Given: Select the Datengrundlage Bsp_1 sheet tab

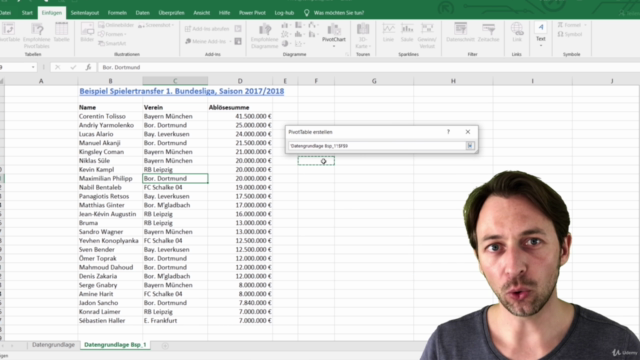Looking at the screenshot, I should click(x=115, y=345).
